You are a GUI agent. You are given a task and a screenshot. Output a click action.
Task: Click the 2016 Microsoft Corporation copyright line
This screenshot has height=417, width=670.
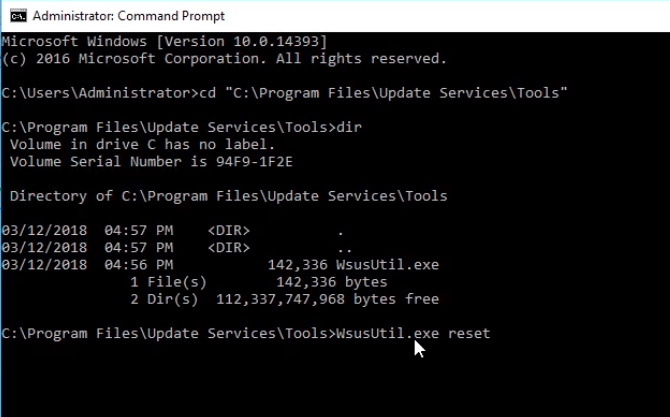[x=224, y=58]
